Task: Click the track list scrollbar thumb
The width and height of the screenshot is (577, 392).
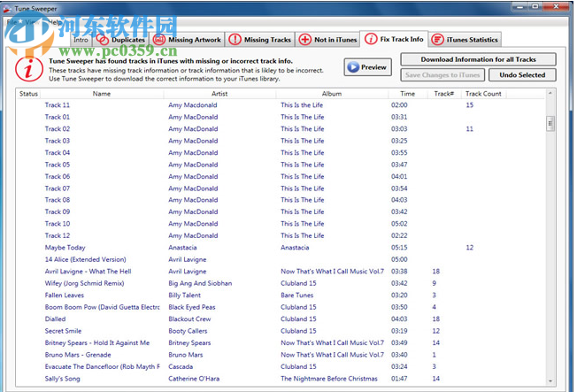Action: click(x=550, y=124)
